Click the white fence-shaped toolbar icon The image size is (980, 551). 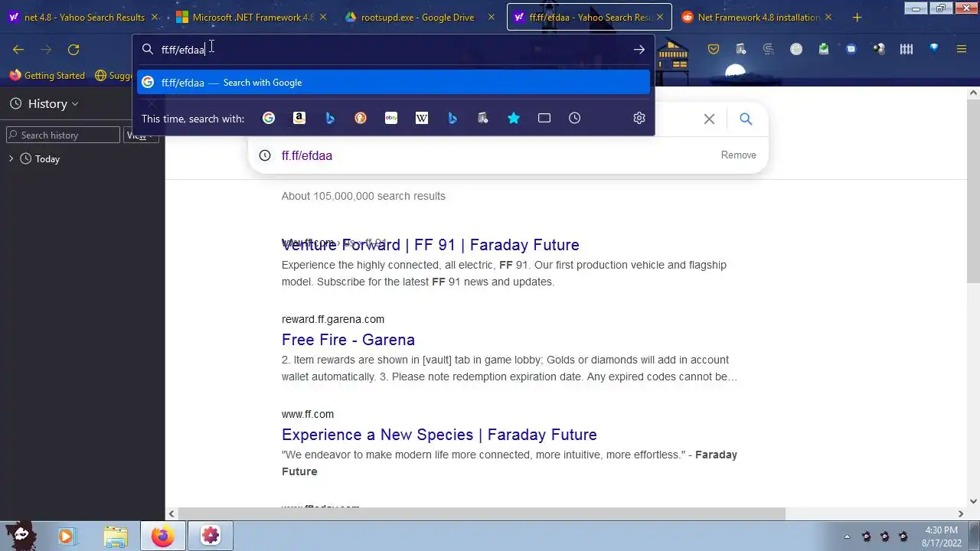906,50
